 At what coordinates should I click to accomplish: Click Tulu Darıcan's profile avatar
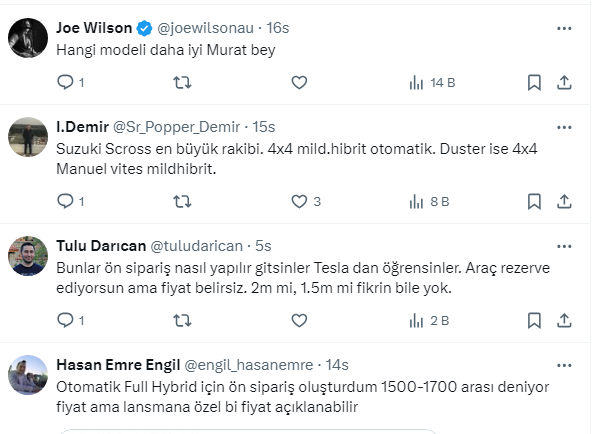28,257
